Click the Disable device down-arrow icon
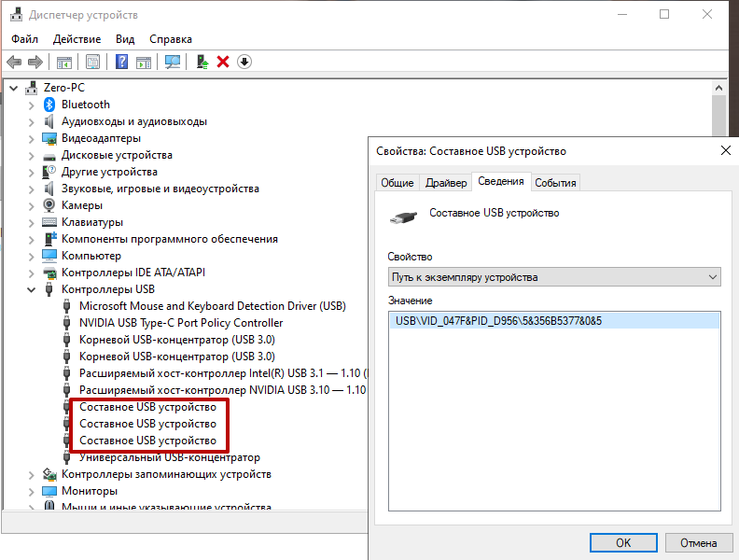 point(244,62)
